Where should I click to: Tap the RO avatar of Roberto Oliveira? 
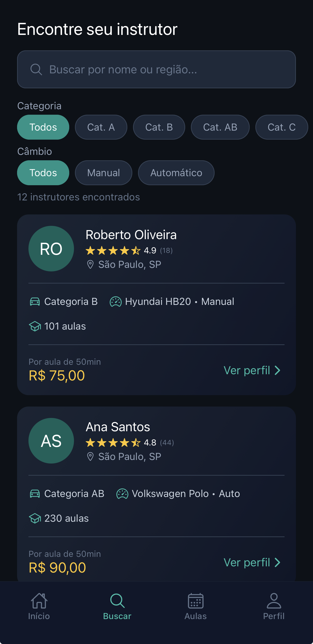coord(51,248)
